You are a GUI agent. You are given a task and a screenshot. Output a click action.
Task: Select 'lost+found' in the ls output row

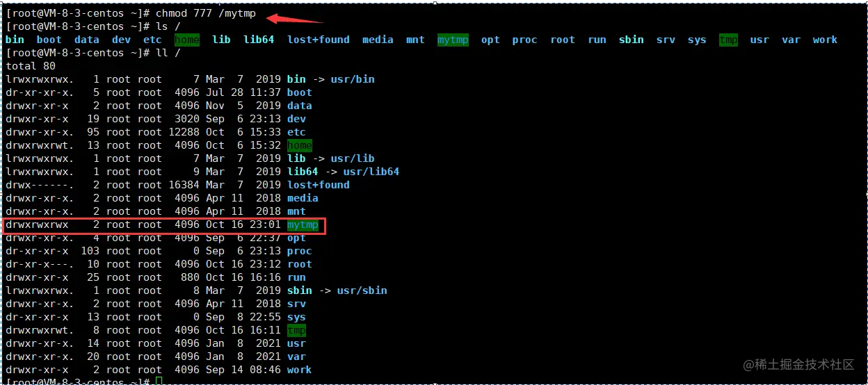click(x=319, y=40)
